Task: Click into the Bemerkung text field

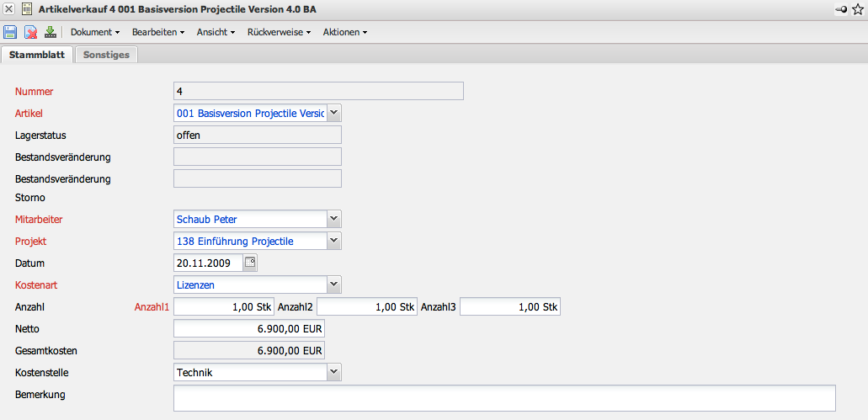Action: tap(503, 398)
